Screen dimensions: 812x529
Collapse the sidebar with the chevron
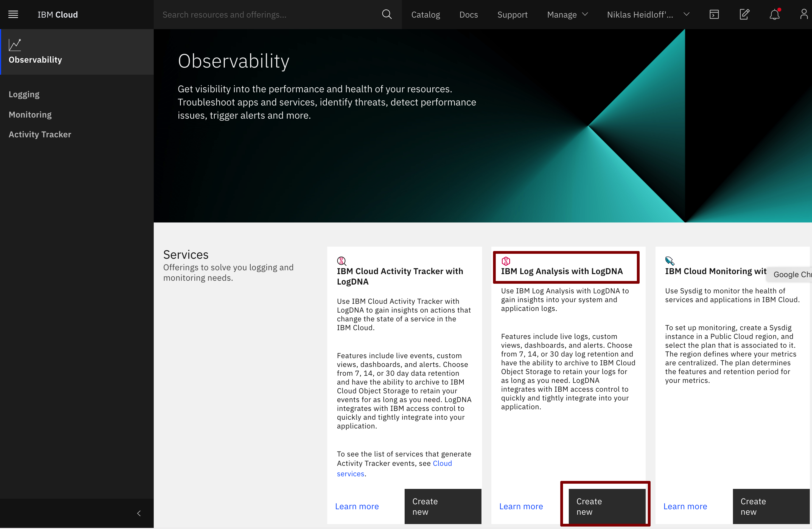point(139,513)
